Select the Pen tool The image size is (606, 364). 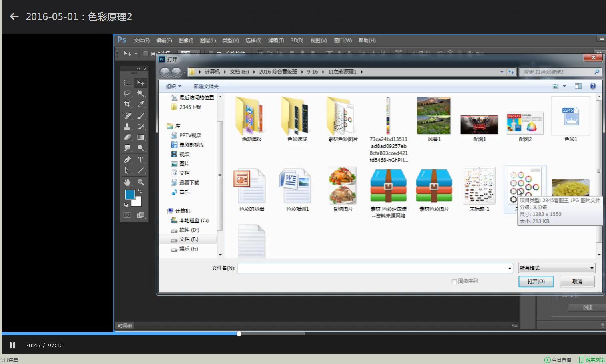click(127, 160)
